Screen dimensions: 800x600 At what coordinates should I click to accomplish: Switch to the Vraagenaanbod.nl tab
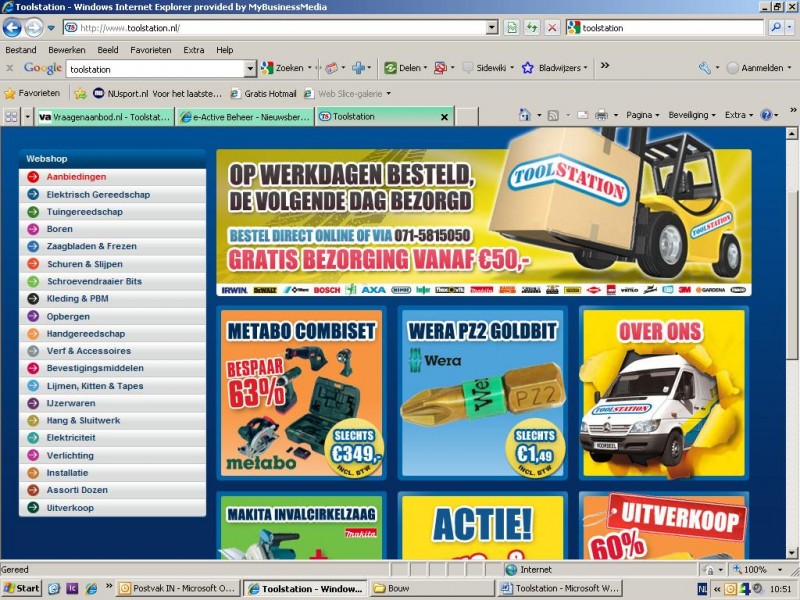click(x=105, y=117)
